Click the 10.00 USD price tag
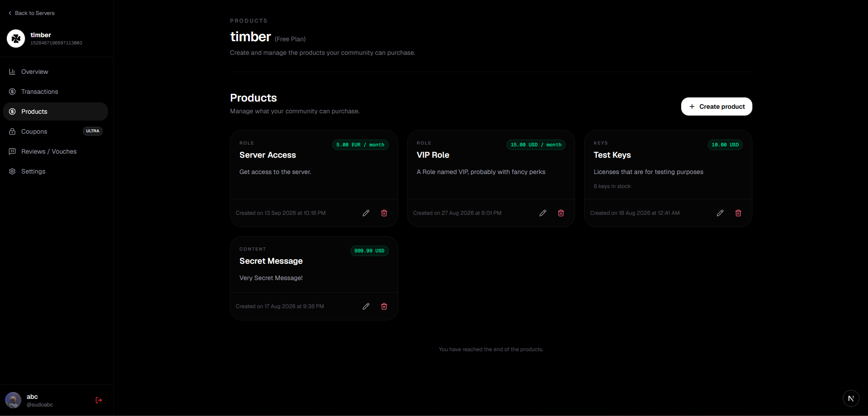 click(725, 145)
